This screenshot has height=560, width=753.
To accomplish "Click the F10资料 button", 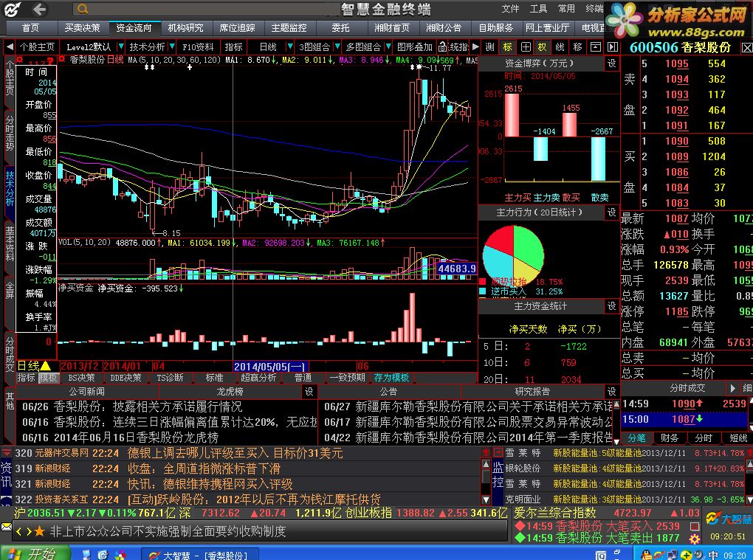I will tap(199, 47).
